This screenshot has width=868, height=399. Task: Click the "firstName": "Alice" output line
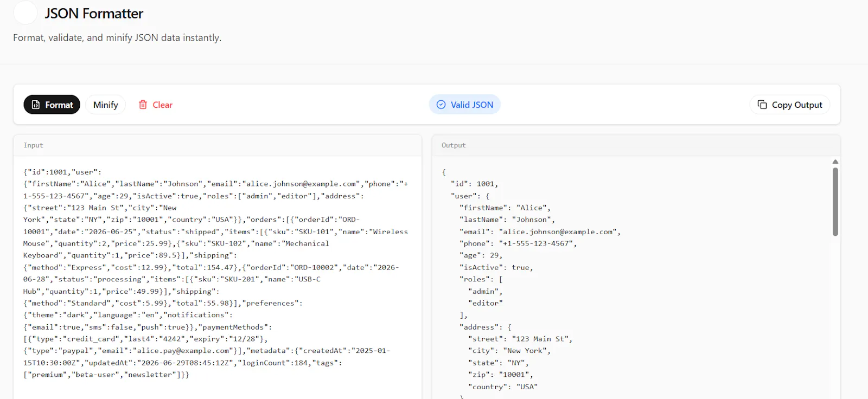click(505, 208)
